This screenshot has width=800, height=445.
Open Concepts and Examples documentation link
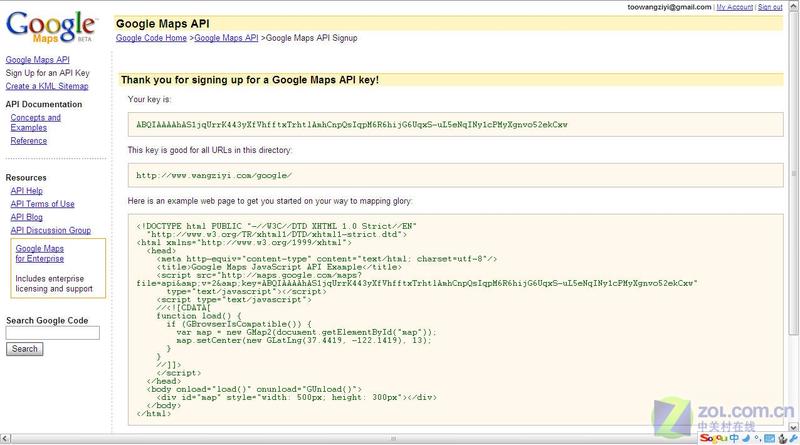click(x=36, y=122)
